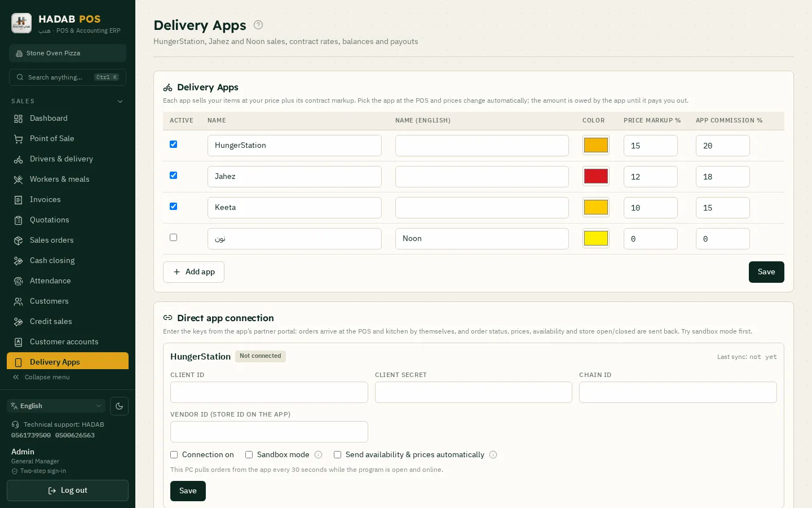The image size is (812, 508).
Task: Uncheck Active for Jahez
Action: click(174, 176)
